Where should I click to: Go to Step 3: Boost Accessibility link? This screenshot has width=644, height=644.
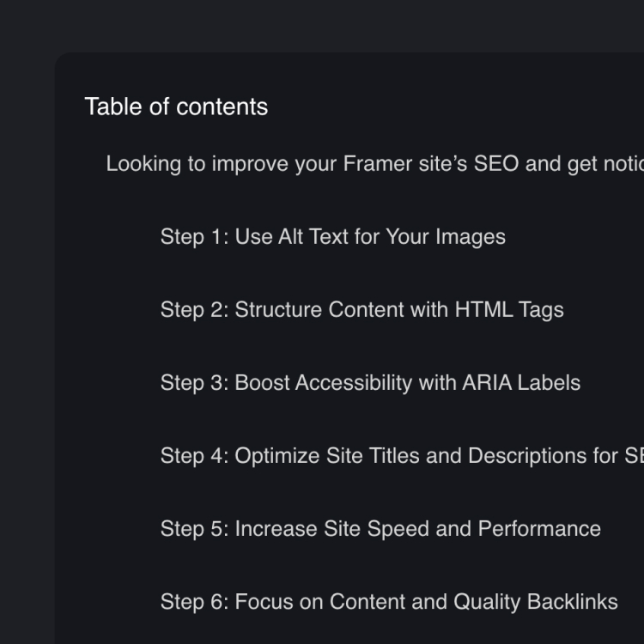click(370, 382)
